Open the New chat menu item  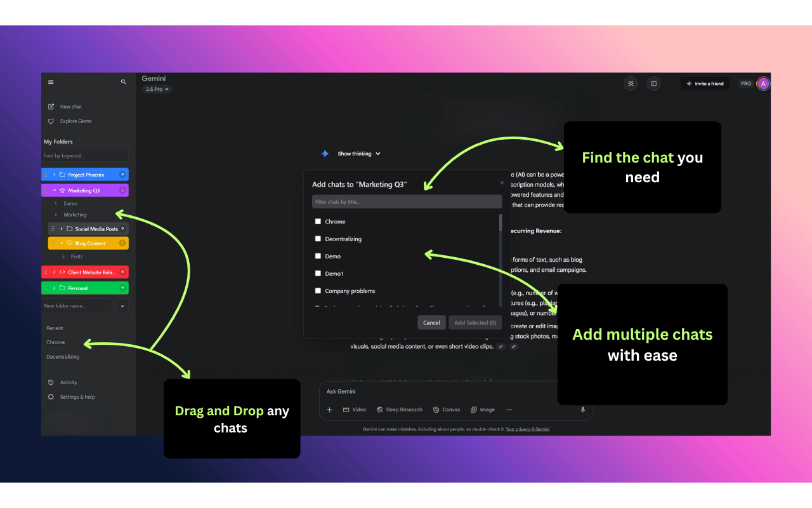click(71, 107)
